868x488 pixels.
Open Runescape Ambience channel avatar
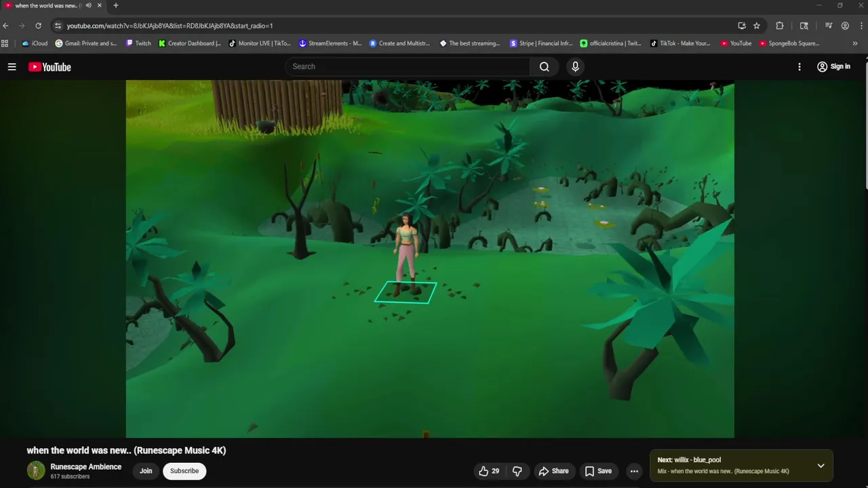36,470
